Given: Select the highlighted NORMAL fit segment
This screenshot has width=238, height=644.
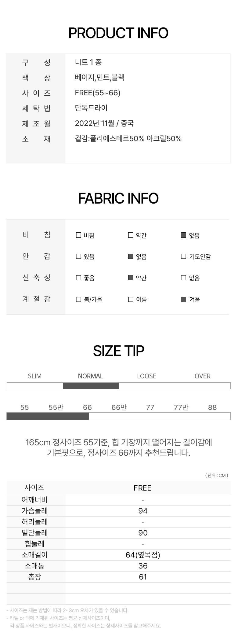Looking at the screenshot, I should click(x=91, y=386).
